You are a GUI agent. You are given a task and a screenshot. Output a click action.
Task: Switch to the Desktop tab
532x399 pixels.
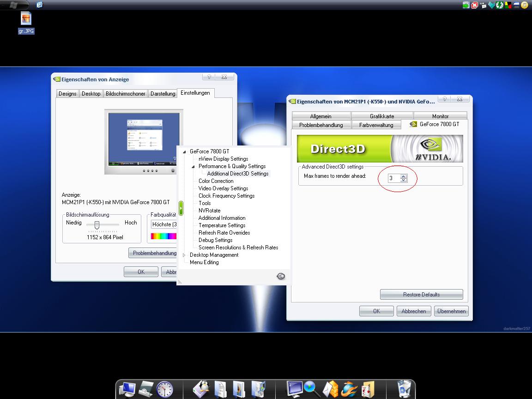tap(91, 94)
